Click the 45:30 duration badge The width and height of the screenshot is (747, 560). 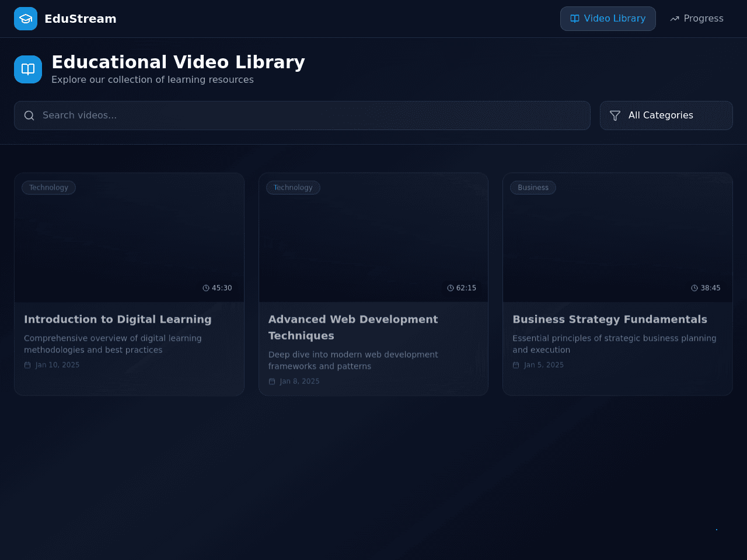(x=217, y=288)
